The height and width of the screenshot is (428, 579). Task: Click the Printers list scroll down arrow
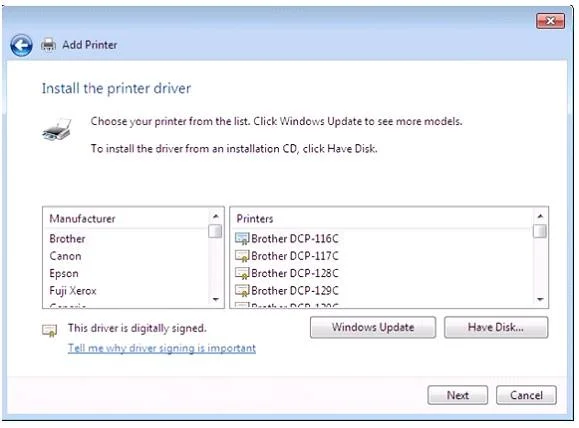540,299
